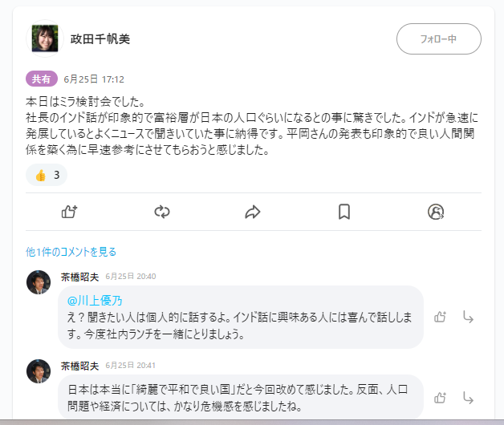Click the read-status person icon
Viewport: 504px width, 425px height.
(436, 212)
